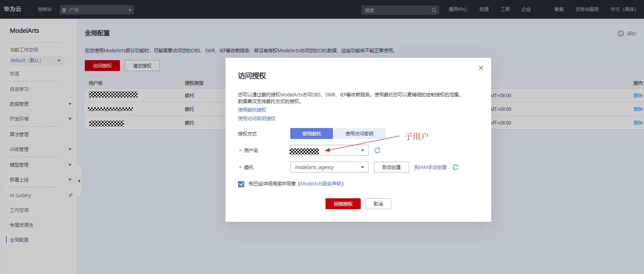Open 企业 in the top bar

pos(526,9)
